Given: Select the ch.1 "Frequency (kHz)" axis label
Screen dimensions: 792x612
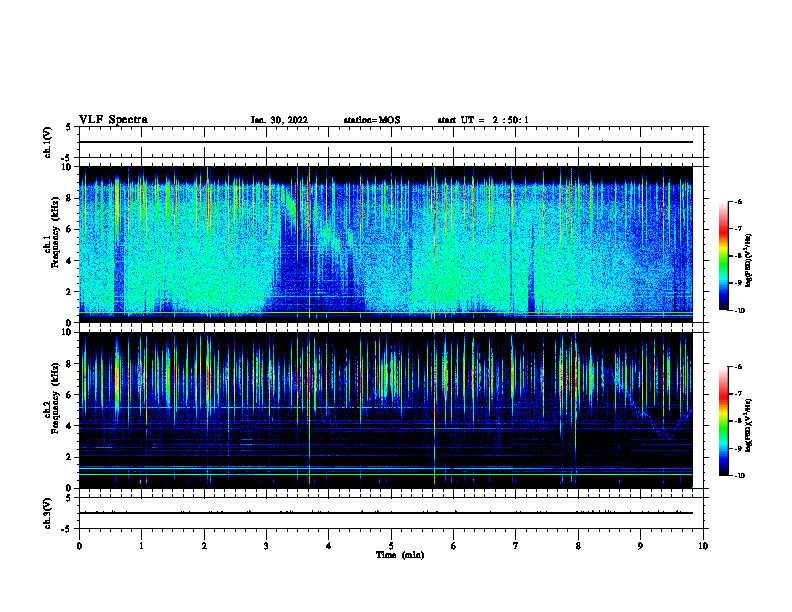Looking at the screenshot, I should click(x=55, y=233).
